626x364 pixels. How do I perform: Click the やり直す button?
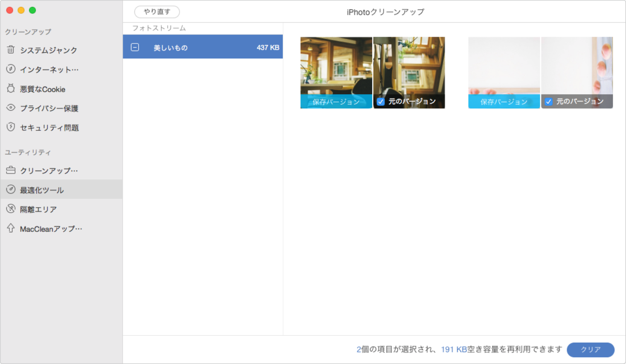pyautogui.click(x=157, y=12)
